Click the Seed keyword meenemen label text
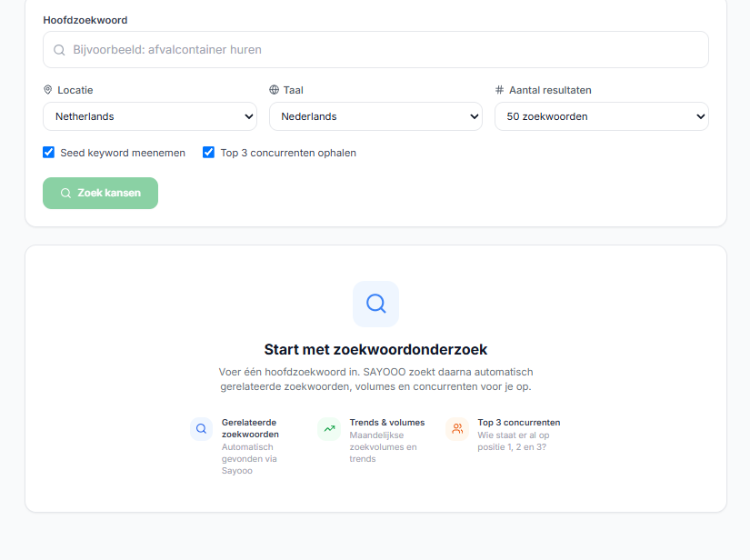This screenshot has width=750, height=560. tap(123, 153)
